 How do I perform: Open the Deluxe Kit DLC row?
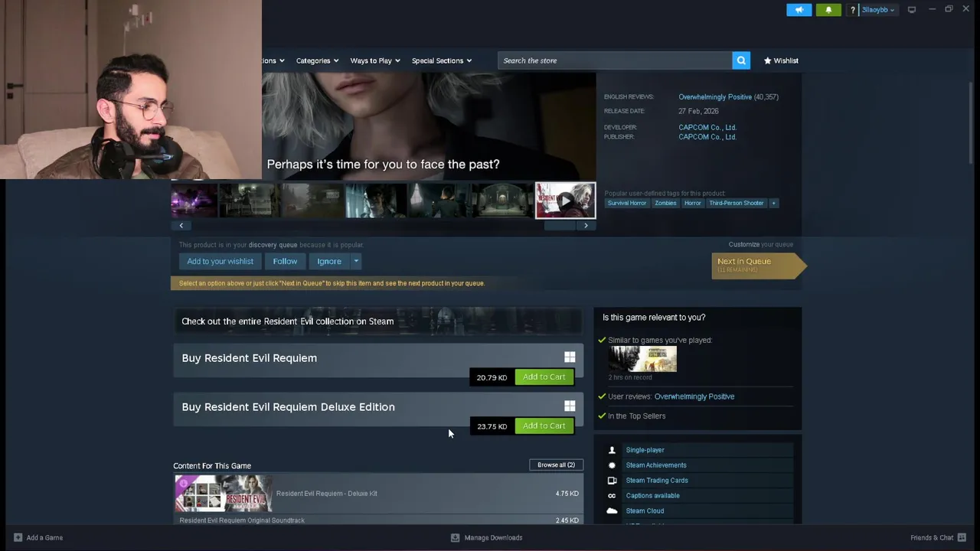point(378,494)
